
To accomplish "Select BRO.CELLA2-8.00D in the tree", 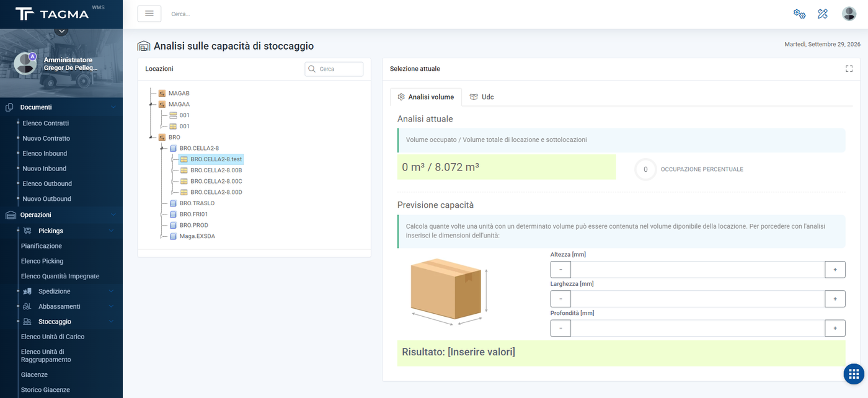I will tap(216, 192).
